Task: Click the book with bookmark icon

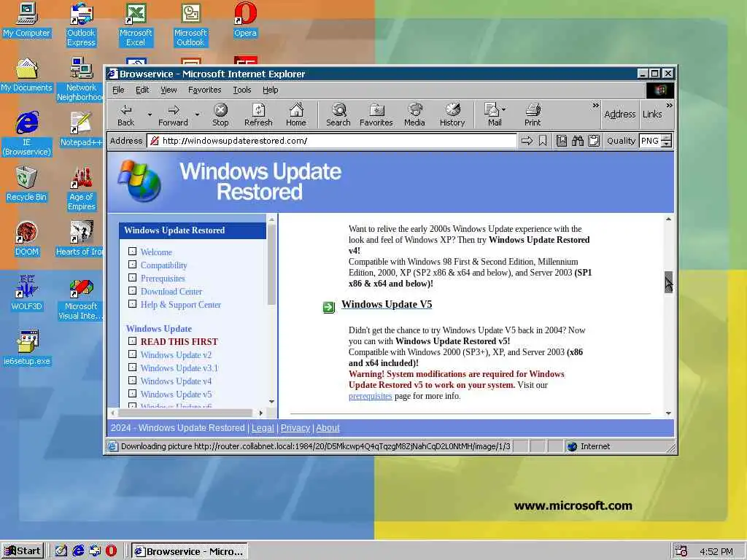Action: 562,141
